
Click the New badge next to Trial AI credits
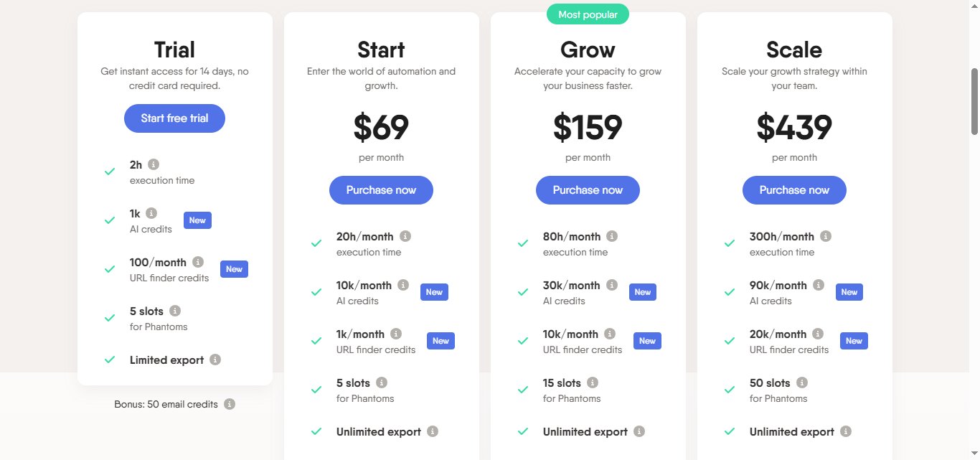(197, 220)
